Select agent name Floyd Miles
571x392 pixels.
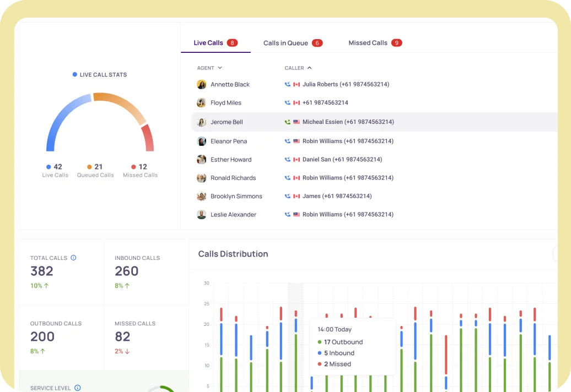tap(226, 103)
